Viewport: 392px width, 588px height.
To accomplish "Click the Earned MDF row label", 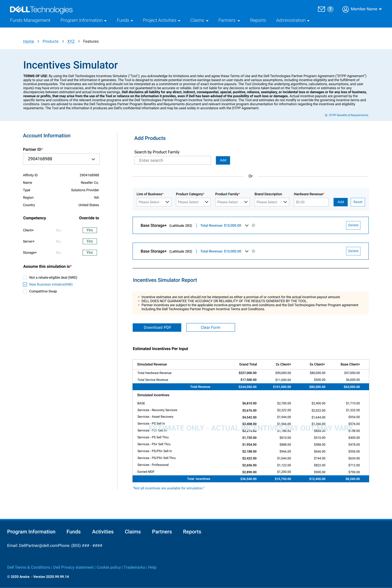I will 146,472.
